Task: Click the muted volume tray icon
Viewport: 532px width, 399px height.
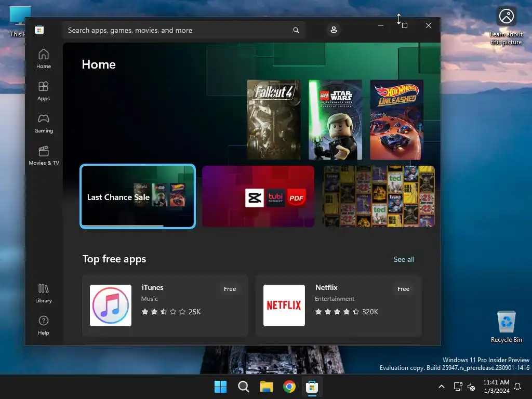Action: tap(471, 387)
